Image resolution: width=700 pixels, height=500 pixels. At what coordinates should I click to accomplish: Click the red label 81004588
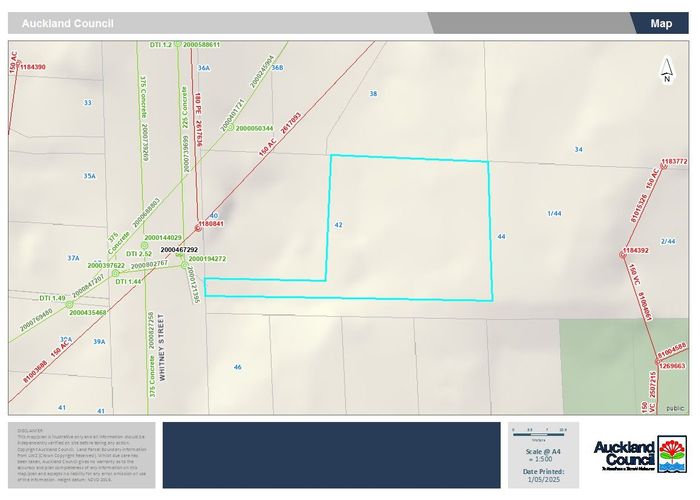click(672, 350)
